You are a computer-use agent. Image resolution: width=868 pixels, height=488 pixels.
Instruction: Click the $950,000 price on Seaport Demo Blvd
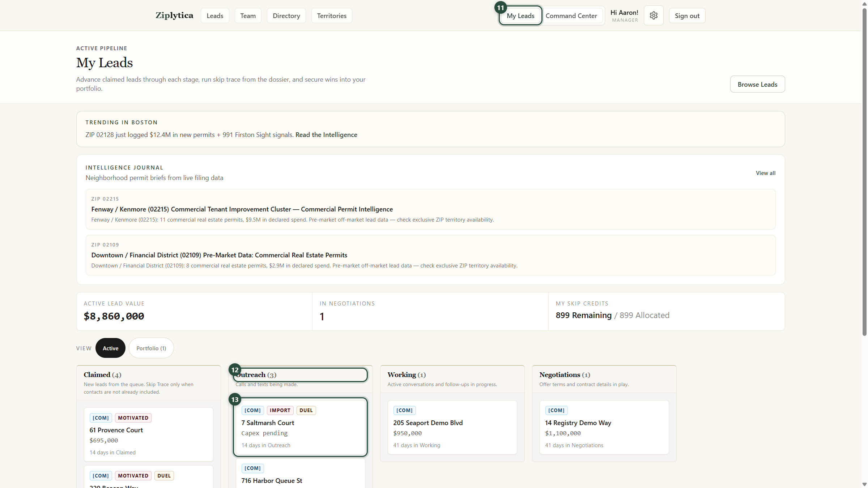click(408, 433)
